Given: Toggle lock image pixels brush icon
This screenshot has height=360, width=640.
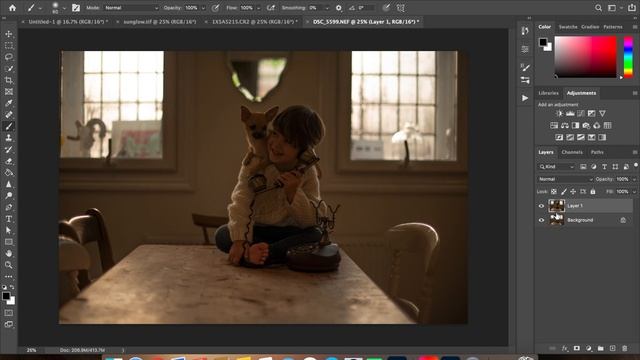Looking at the screenshot, I should pos(564,191).
